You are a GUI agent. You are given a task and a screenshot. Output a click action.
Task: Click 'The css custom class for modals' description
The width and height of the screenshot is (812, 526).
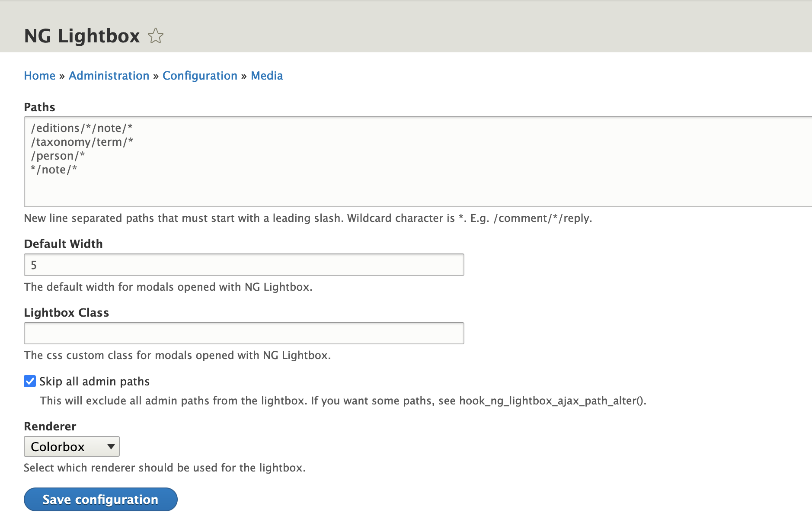pyautogui.click(x=177, y=356)
